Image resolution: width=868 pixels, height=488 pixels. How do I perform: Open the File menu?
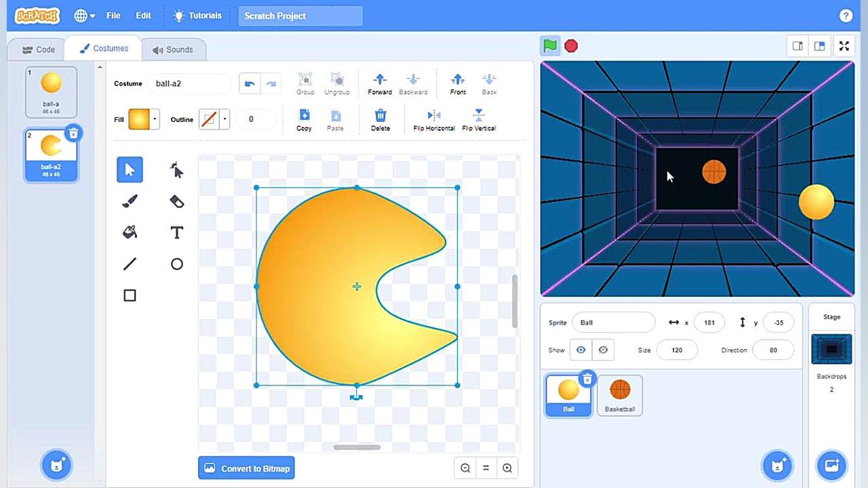click(x=113, y=16)
